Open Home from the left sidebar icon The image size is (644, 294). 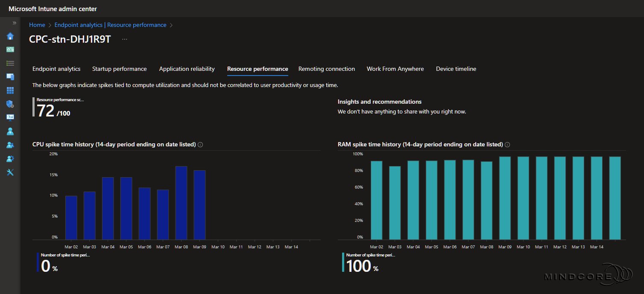coord(10,36)
